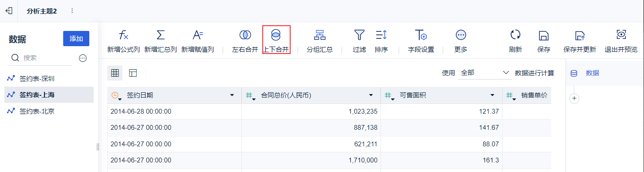
Task: Open 签约日期 column dropdown arrow
Action: click(x=232, y=95)
